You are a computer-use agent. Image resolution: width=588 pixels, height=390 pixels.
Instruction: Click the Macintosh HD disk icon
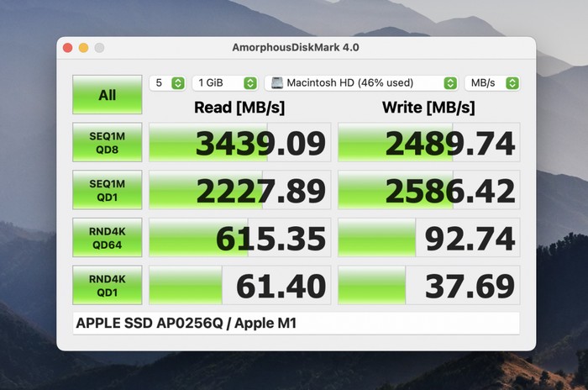(277, 83)
